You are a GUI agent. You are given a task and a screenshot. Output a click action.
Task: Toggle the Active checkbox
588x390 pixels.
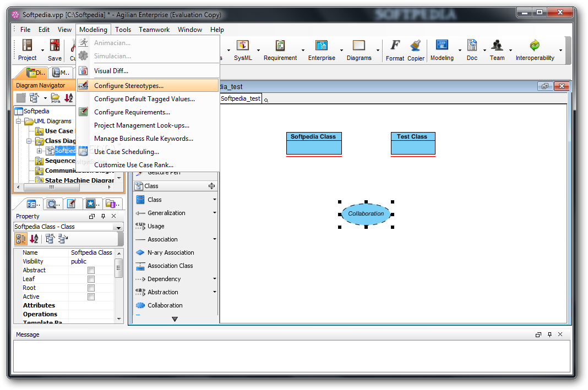tap(91, 296)
